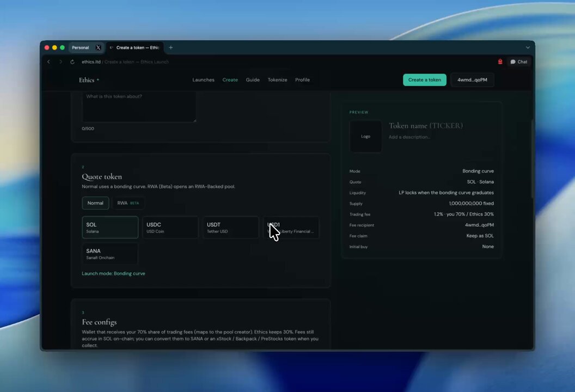Open the 4wmd...qoPM wallet button
The width and height of the screenshot is (575, 392).
(472, 79)
